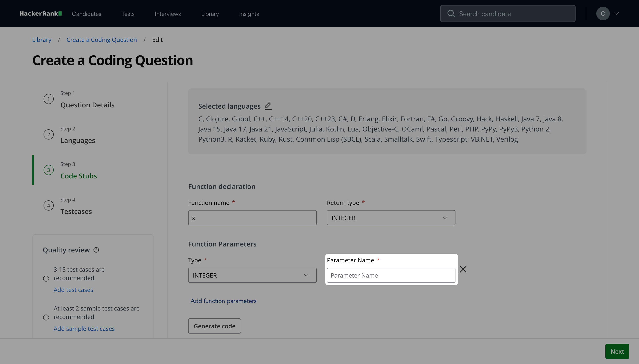Screen dimensions: 639x364
Task: Click the search magnifier icon
Action: 451,14
